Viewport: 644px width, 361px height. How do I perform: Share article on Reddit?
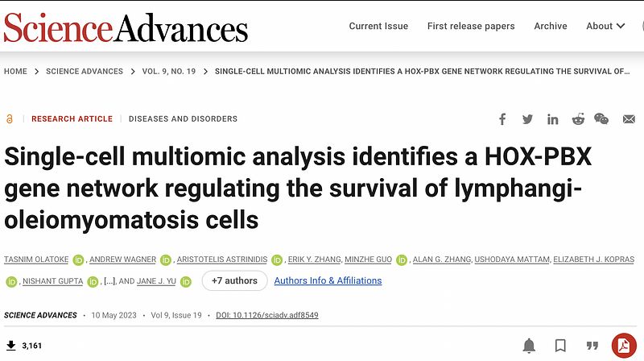[578, 119]
